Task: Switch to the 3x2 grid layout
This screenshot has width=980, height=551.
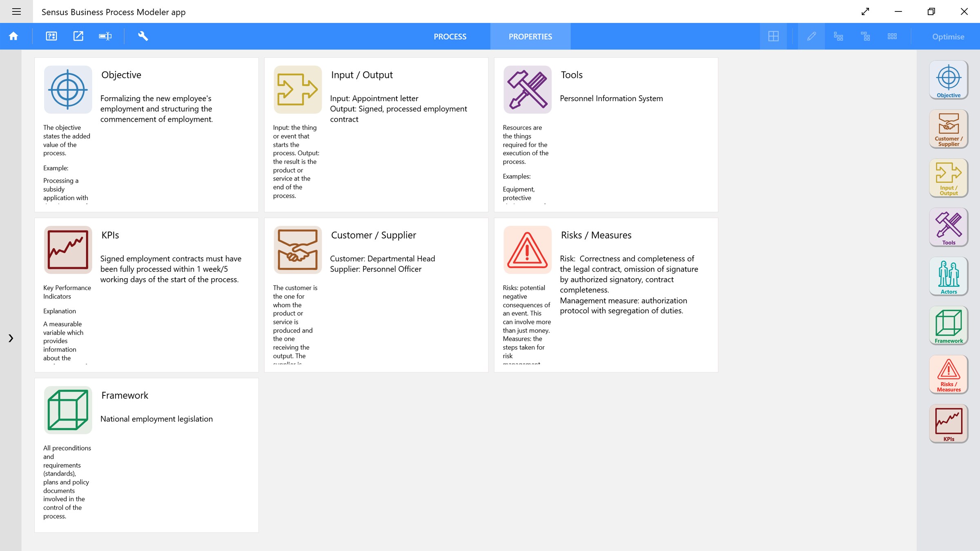Action: click(892, 36)
